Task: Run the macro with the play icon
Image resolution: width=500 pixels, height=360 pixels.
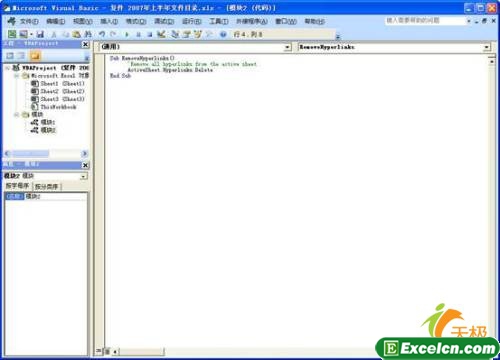Action: coord(127,34)
